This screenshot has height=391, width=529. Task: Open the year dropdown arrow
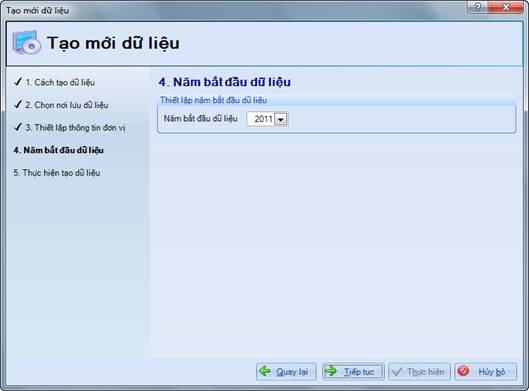[x=281, y=119]
